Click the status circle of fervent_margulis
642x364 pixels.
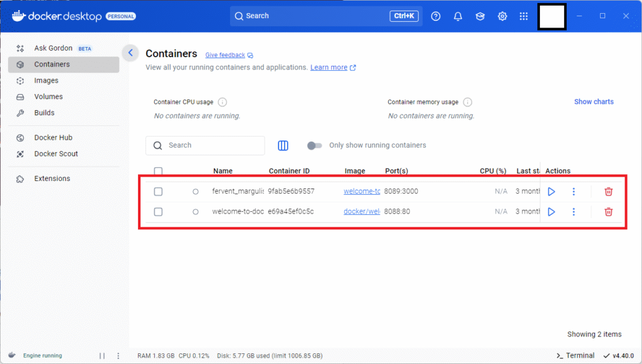(x=196, y=192)
